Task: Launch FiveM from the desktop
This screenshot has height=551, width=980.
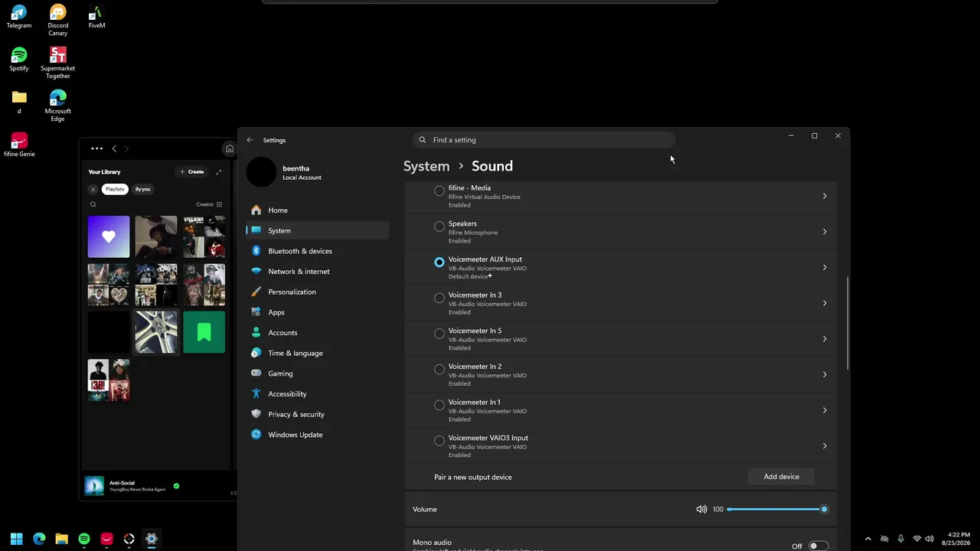Action: [96, 17]
